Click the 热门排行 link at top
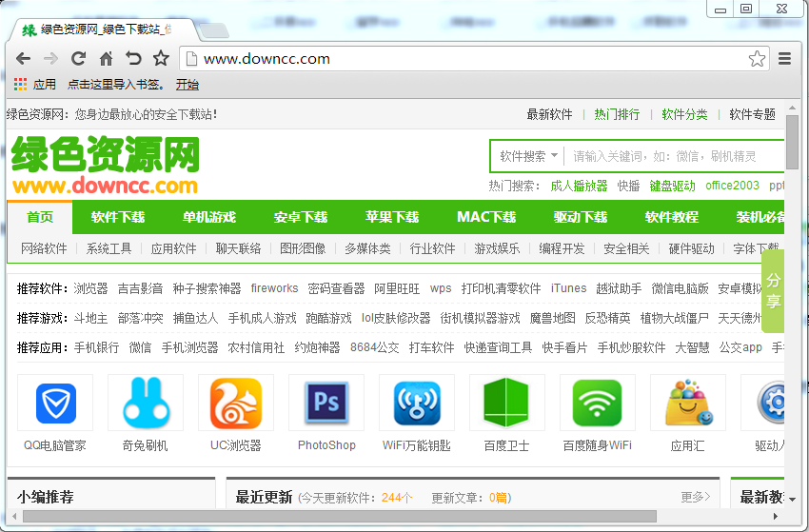 (x=617, y=114)
